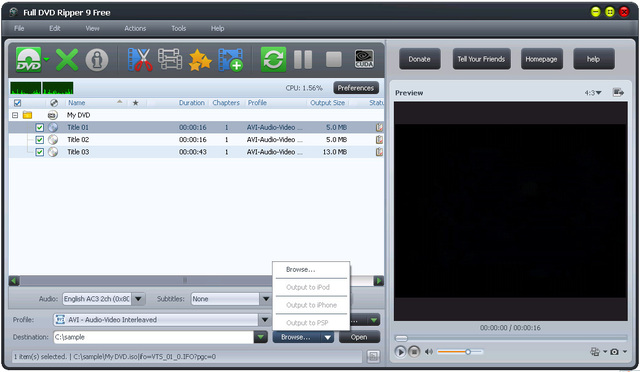Open the Destination path dropdown arrow
The image size is (640, 372).
260,337
